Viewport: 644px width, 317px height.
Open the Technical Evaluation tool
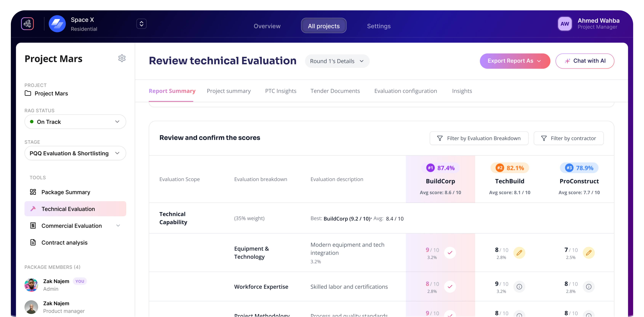click(x=68, y=209)
